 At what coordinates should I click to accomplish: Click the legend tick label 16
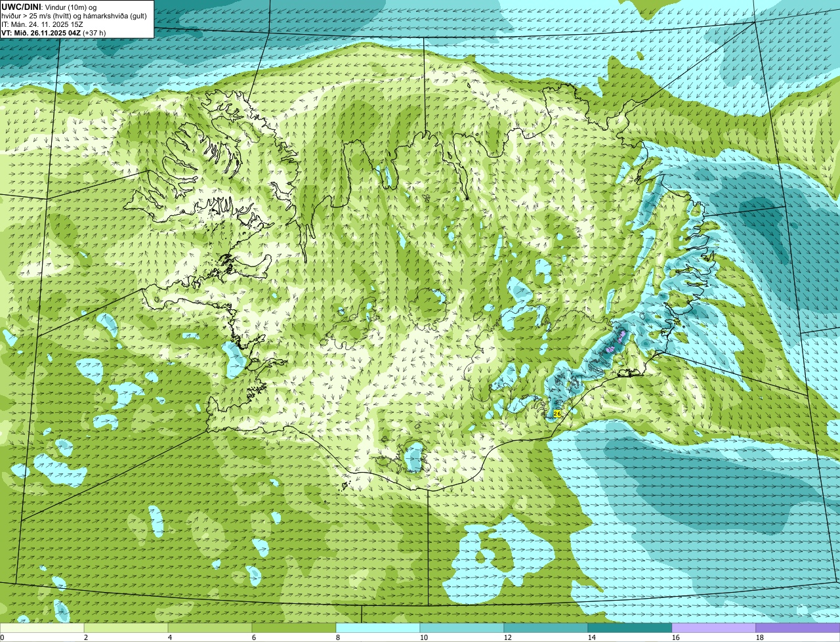coord(676,637)
